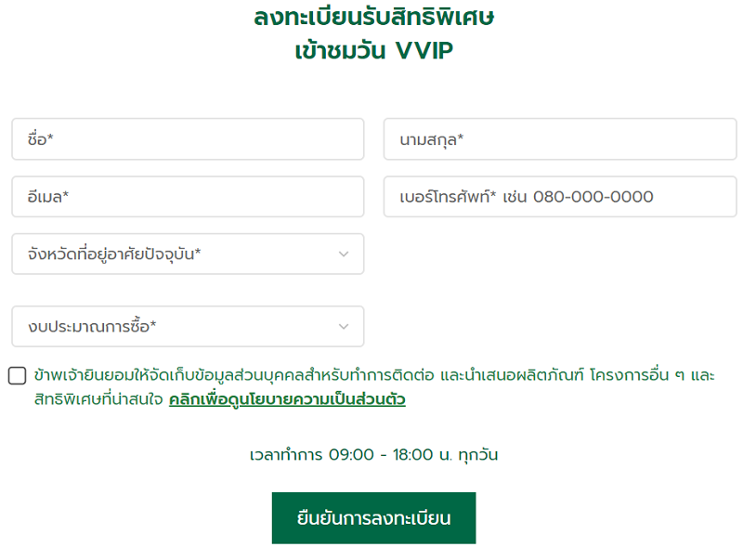Expand the province dropdown chevron arrow

344,254
